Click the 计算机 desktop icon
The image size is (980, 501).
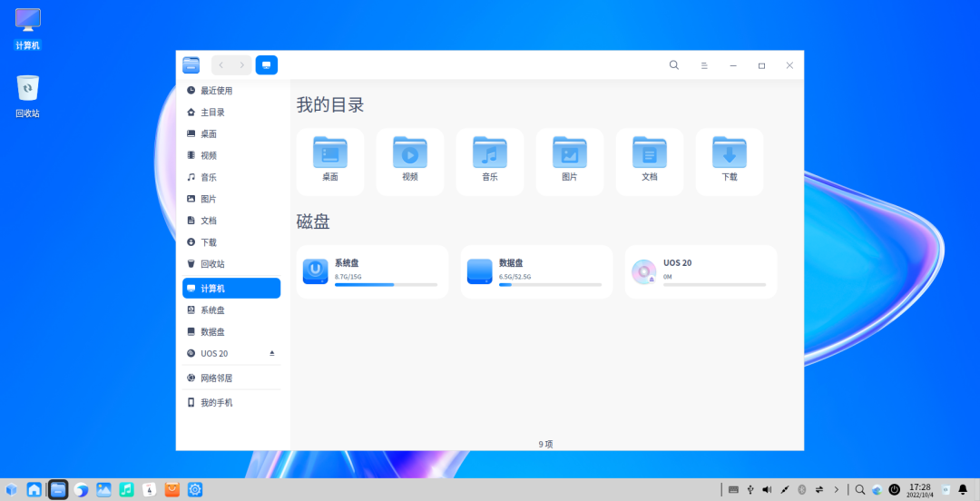(27, 29)
